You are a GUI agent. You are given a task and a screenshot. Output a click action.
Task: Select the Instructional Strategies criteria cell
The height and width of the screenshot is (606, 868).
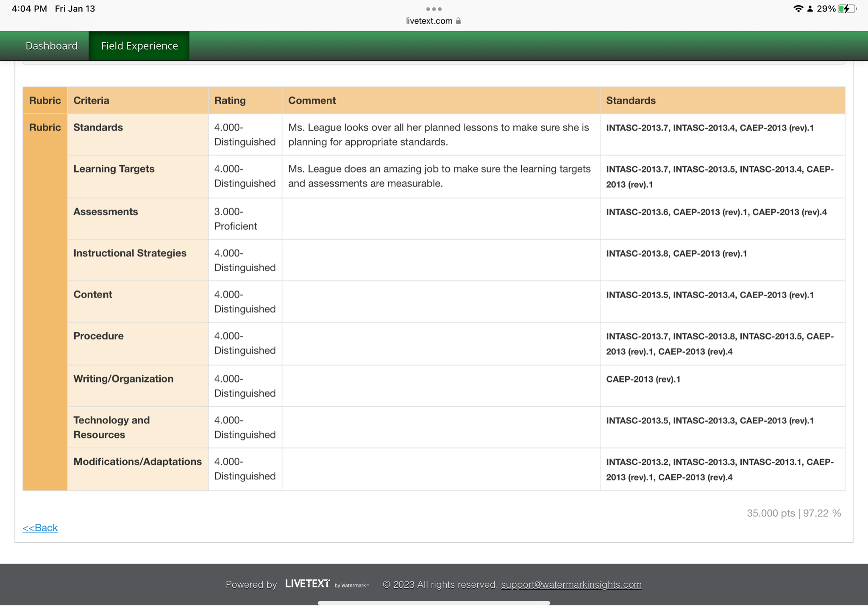click(130, 253)
